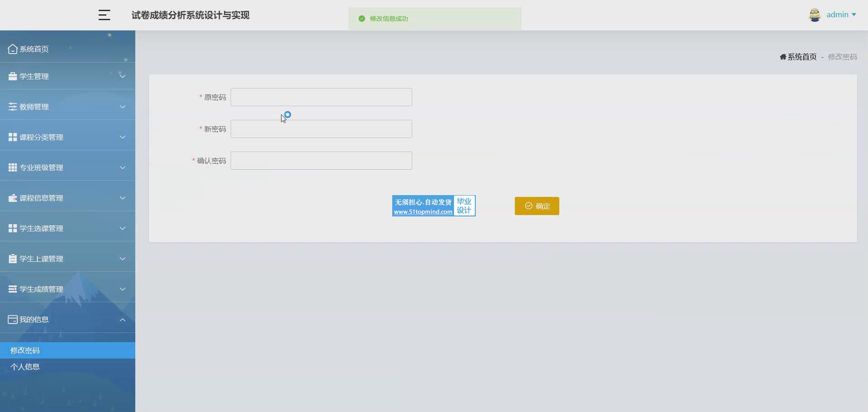Open 修改密码 submenu item
868x412 pixels.
point(68,350)
